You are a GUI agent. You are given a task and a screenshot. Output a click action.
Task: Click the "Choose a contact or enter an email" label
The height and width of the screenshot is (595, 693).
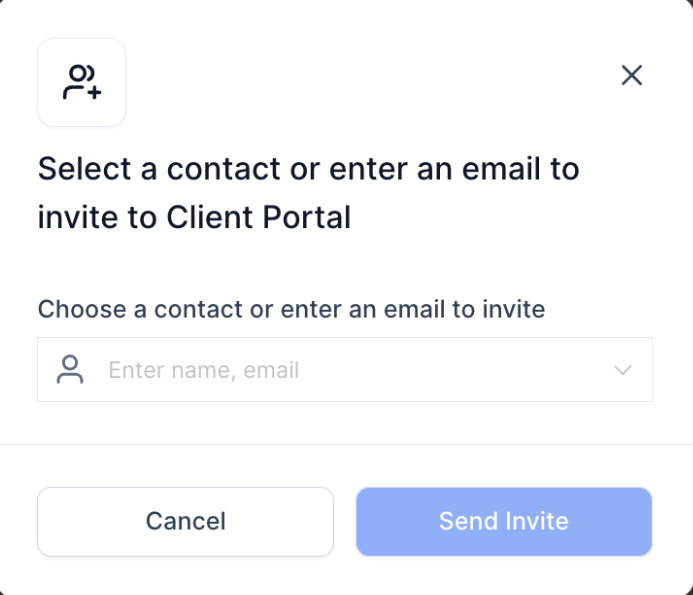pyautogui.click(x=291, y=309)
